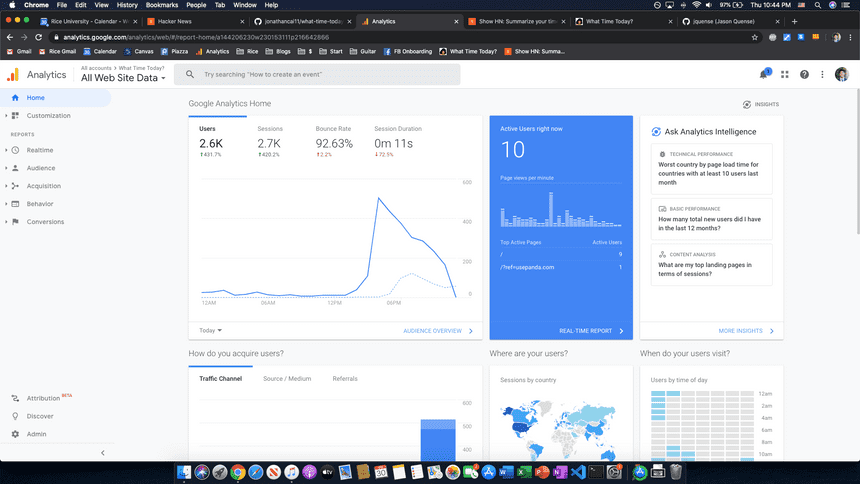Open Admin gear in sidebar
Image resolution: width=860 pixels, height=484 pixels.
(x=15, y=434)
